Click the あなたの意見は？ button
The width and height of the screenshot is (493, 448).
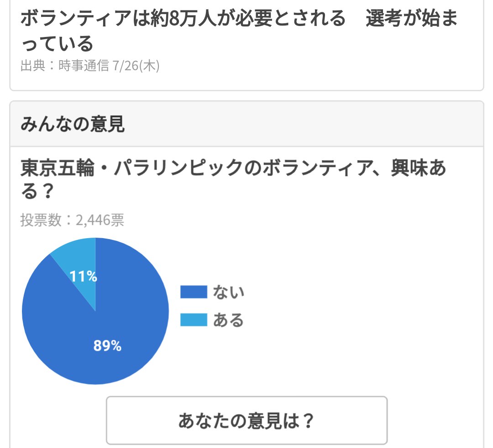(x=246, y=420)
